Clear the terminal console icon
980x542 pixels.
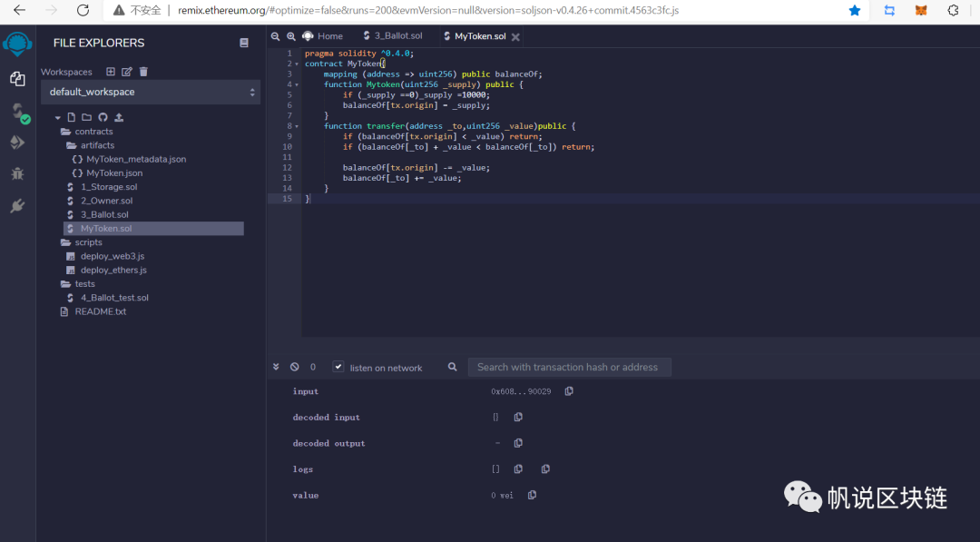click(294, 367)
